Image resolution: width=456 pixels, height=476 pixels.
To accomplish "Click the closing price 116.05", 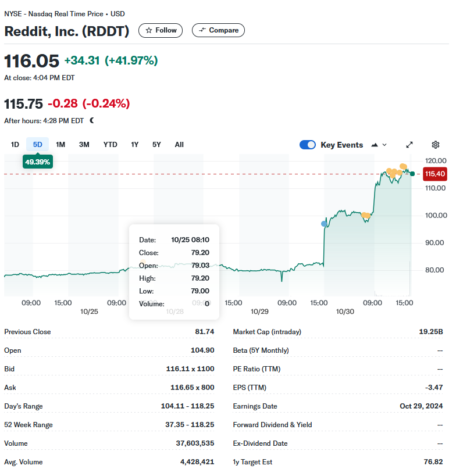I will coord(31,60).
